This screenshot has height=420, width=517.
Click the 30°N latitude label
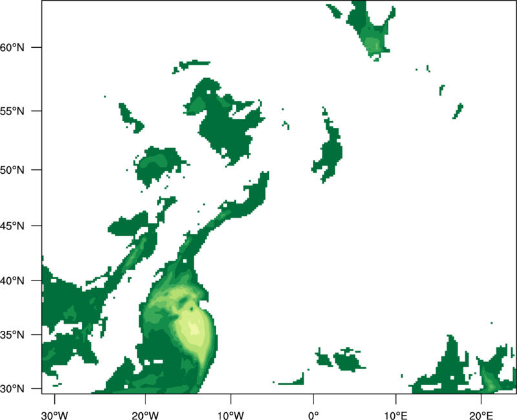pyautogui.click(x=12, y=389)
